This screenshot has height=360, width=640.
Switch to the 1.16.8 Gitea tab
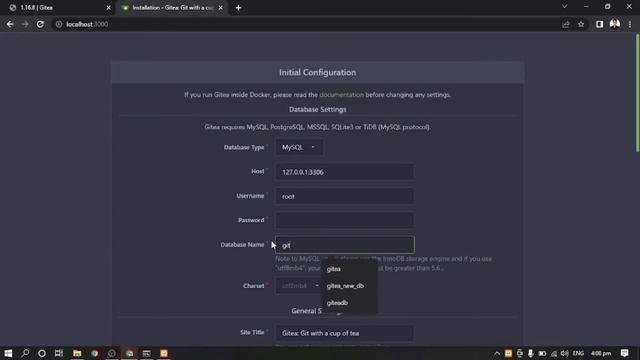pos(60,8)
